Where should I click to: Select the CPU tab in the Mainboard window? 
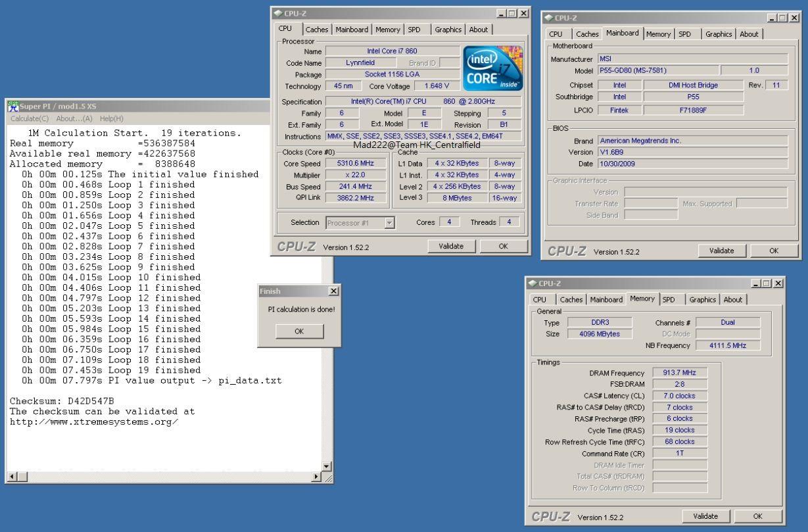(556, 34)
